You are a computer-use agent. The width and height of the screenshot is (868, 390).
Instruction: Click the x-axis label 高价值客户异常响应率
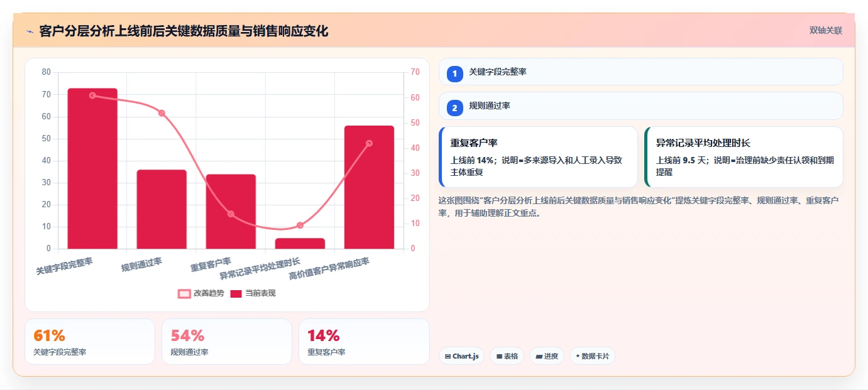click(x=329, y=269)
